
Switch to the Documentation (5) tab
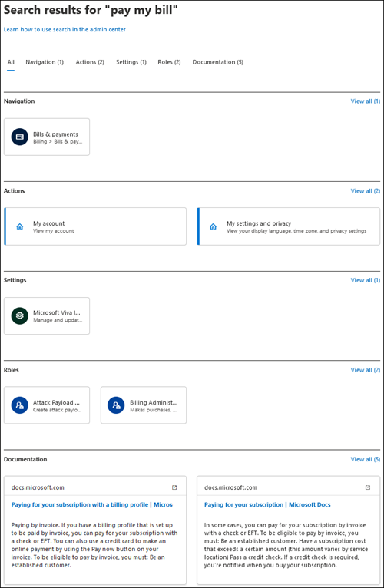click(x=217, y=62)
